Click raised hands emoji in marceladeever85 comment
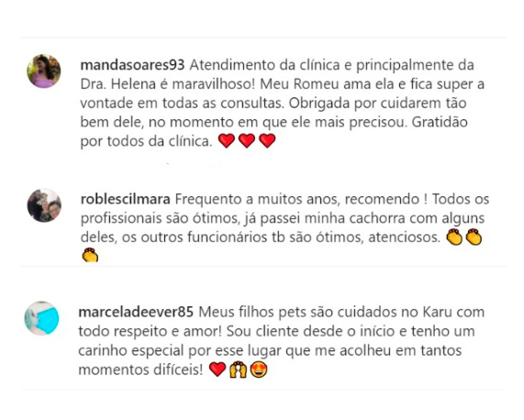 click(x=238, y=370)
